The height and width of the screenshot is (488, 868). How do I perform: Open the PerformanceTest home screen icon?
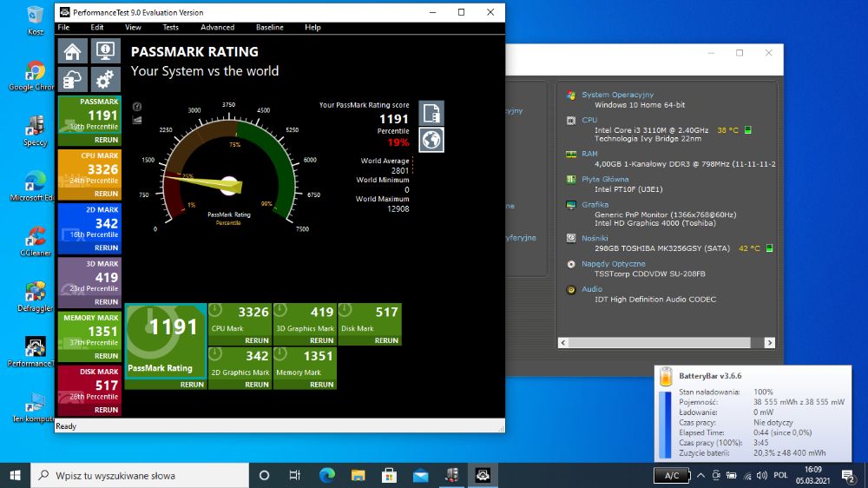click(x=73, y=51)
